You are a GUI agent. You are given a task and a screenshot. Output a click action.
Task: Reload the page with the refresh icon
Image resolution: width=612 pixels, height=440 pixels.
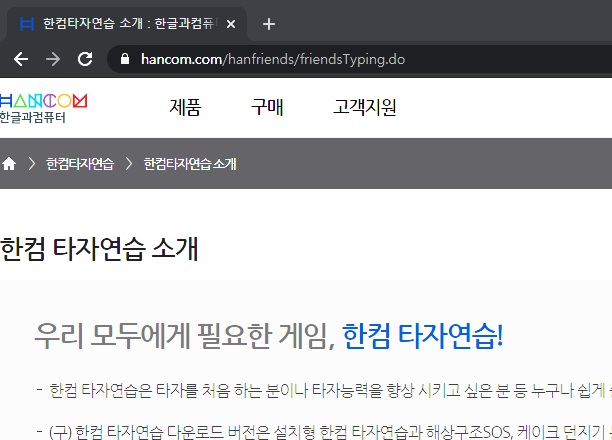click(85, 59)
